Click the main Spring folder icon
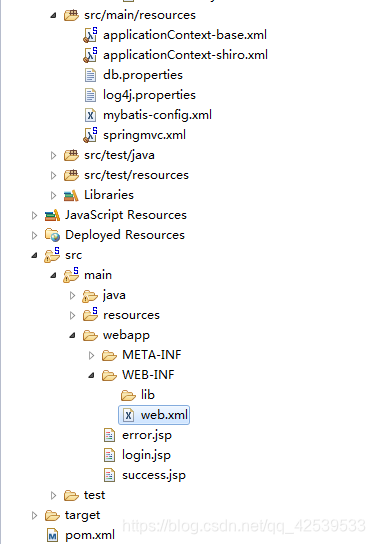The width and height of the screenshot is (375, 544). [x=71, y=275]
